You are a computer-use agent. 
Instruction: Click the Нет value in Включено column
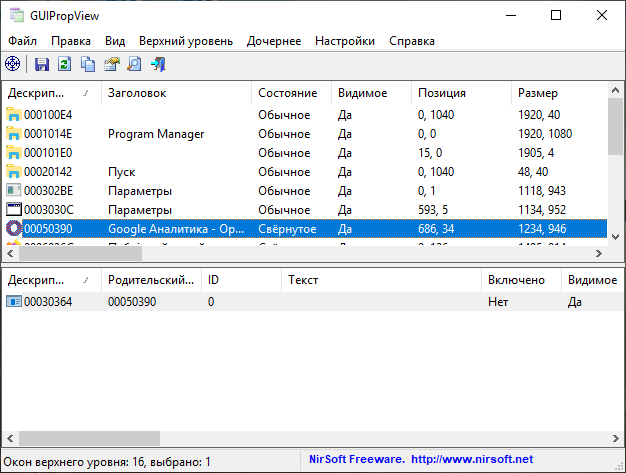(x=498, y=302)
